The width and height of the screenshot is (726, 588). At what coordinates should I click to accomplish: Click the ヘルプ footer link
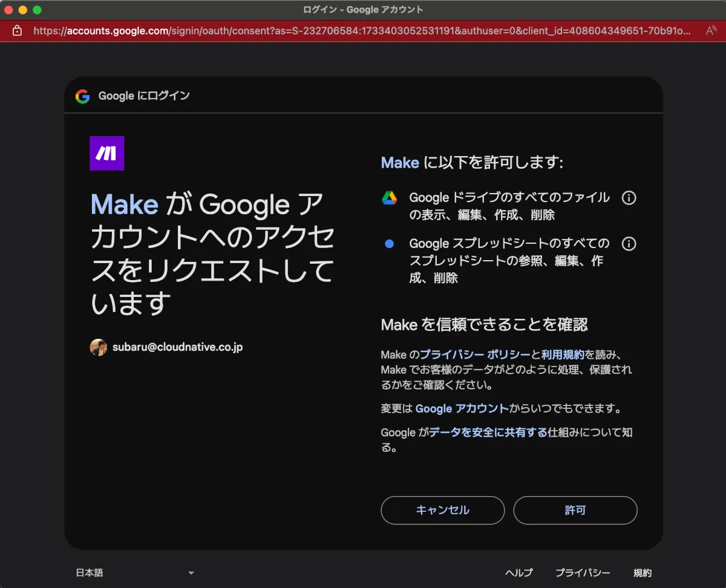pyautogui.click(x=519, y=573)
